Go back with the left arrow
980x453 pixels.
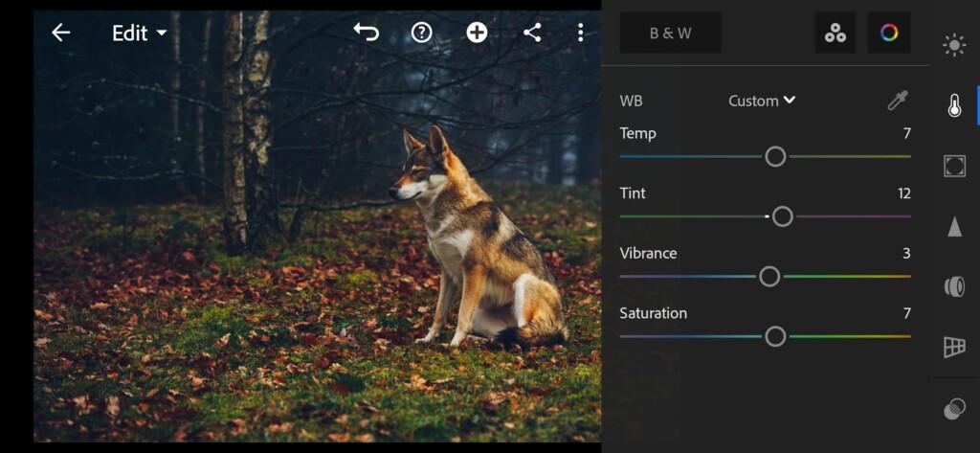click(60, 33)
